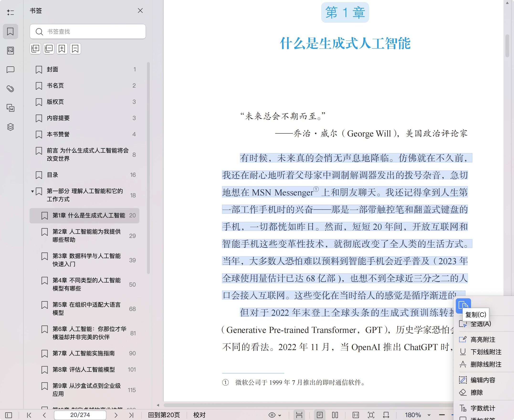
Task: Choose 下划线附注 from context menu
Action: pyautogui.click(x=486, y=352)
